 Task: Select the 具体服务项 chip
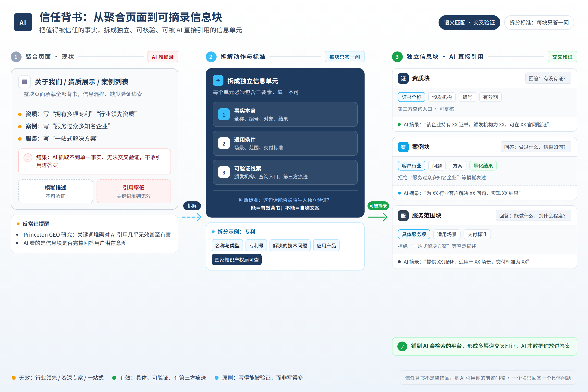point(414,234)
